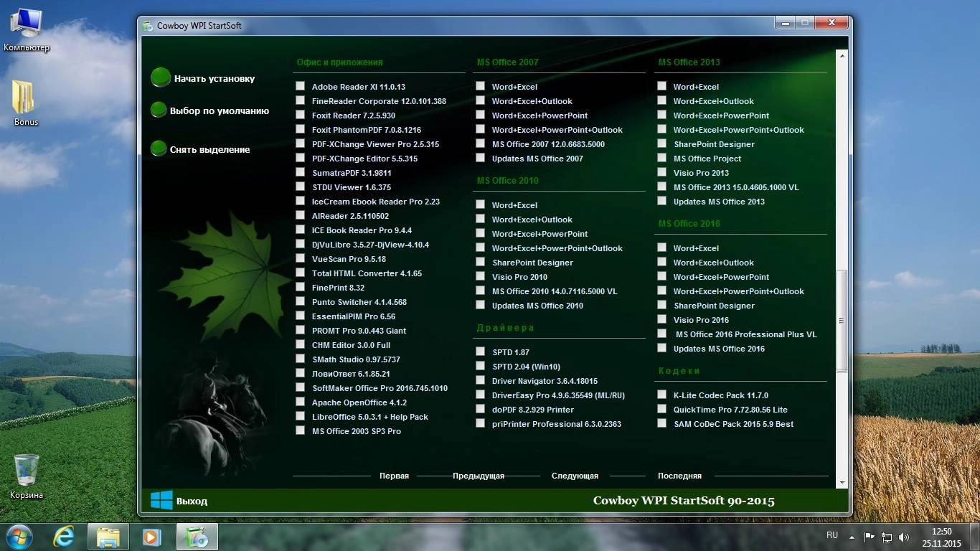Click the volume speaker tray icon
The width and height of the screenshot is (980, 551).
tap(904, 537)
